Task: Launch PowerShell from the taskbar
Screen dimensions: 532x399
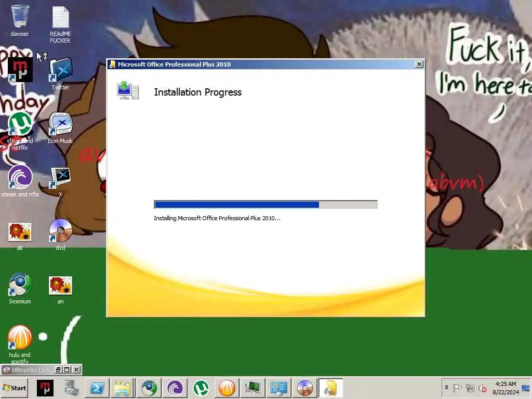Action: click(x=97, y=388)
